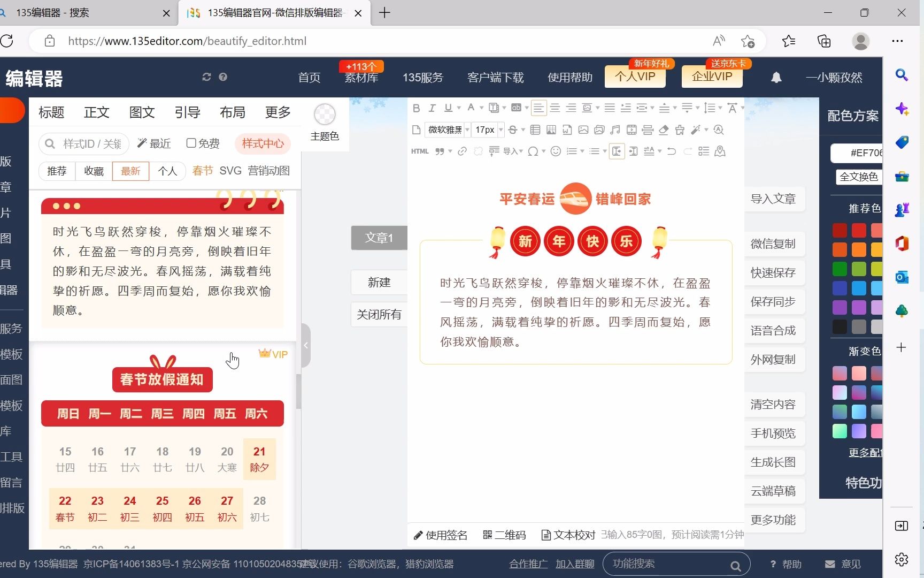
Task: Click 微信复制 on right panel
Action: 774,244
